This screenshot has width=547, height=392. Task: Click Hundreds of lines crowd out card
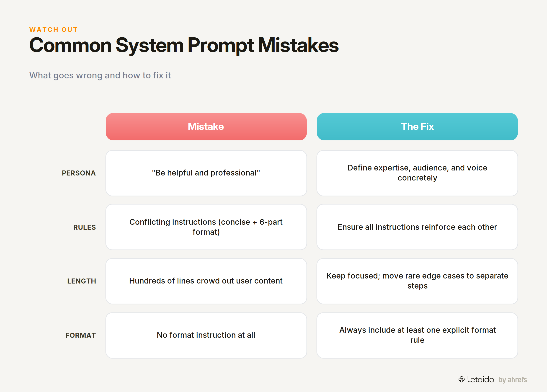[x=206, y=281]
